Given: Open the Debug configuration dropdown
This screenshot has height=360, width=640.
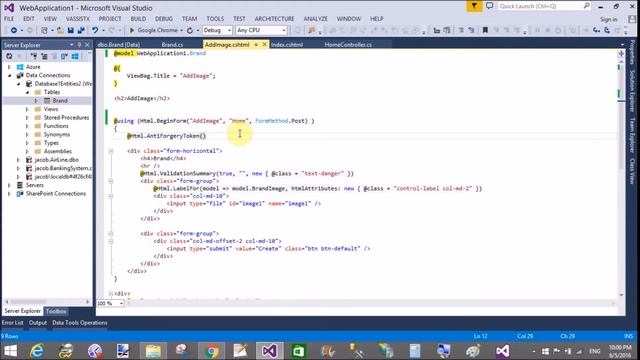Looking at the screenshot, I should pyautogui.click(x=217, y=30).
